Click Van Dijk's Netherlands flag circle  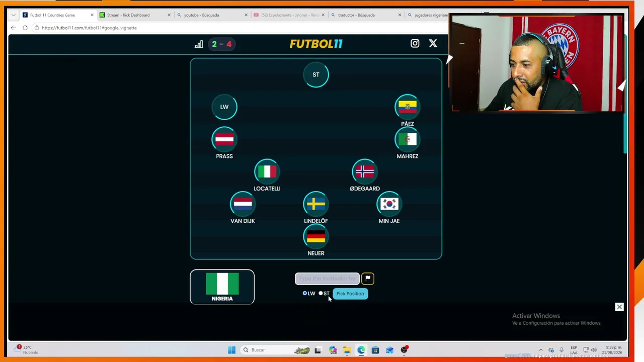(x=243, y=204)
